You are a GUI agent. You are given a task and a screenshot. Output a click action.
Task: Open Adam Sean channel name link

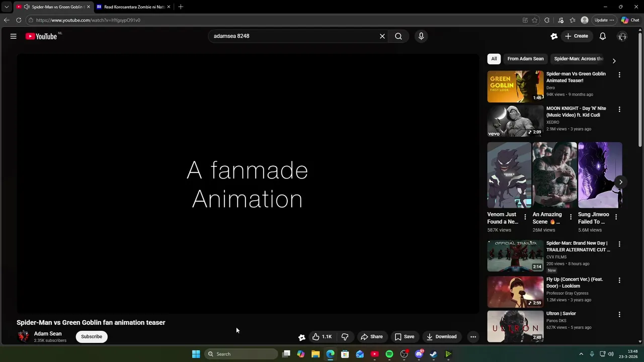(48, 334)
